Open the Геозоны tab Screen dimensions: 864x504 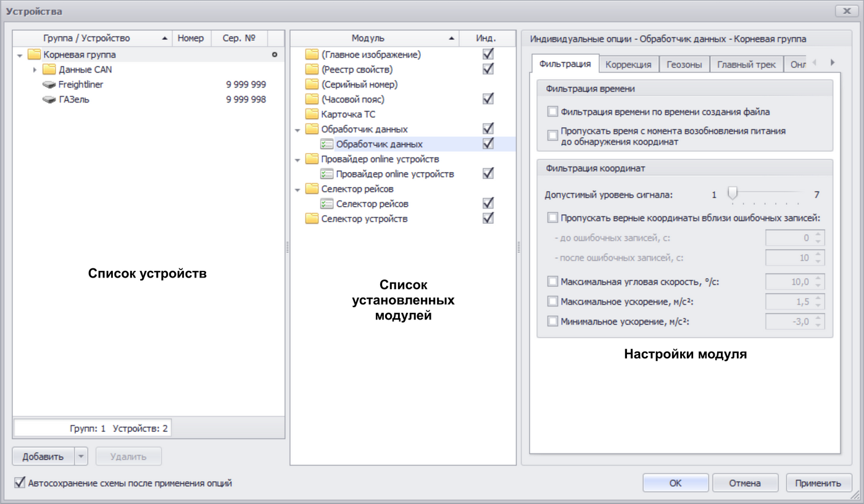(684, 64)
